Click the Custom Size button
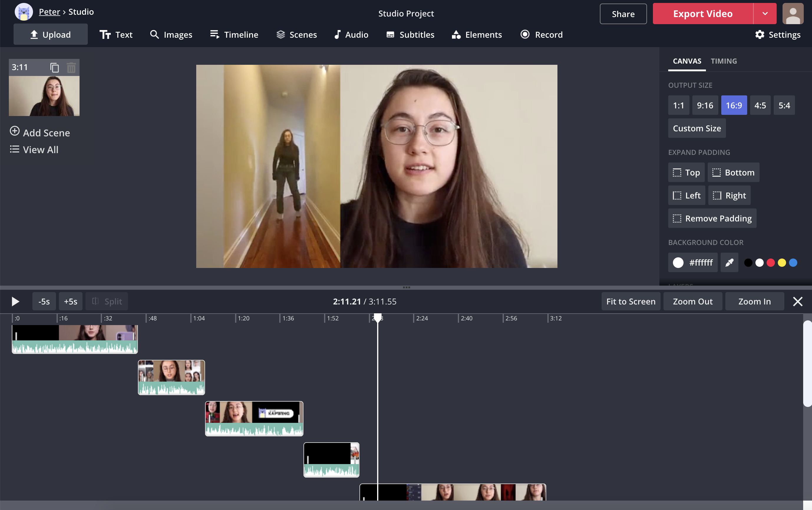The image size is (812, 510). tap(697, 128)
